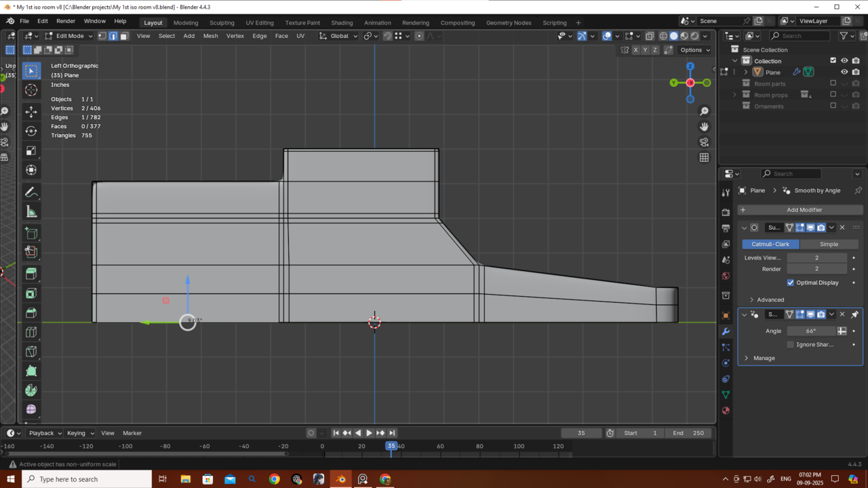
Task: Toggle X-Ray view in the viewport header
Action: [650, 36]
